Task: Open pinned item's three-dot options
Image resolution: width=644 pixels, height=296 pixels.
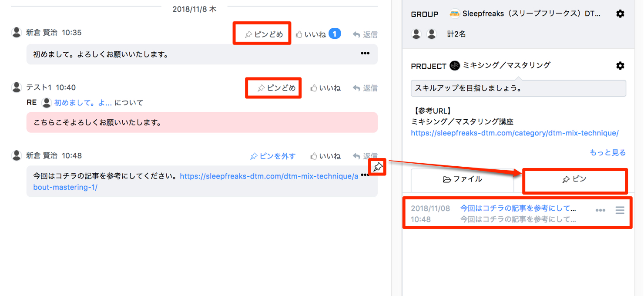Action: pyautogui.click(x=600, y=210)
